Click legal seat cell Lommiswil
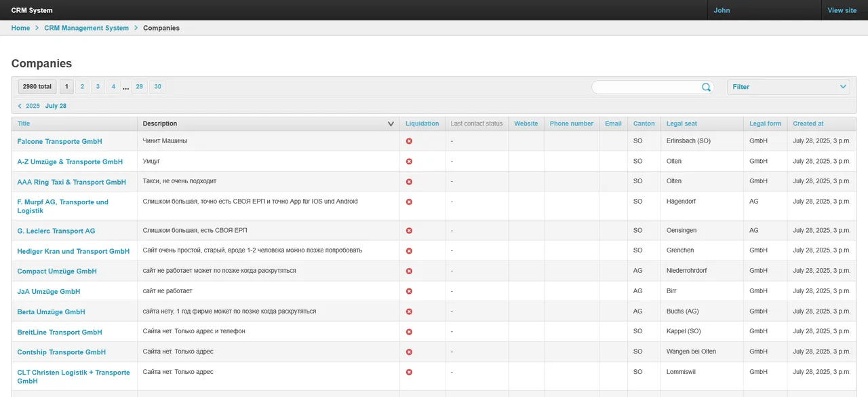 click(680, 372)
